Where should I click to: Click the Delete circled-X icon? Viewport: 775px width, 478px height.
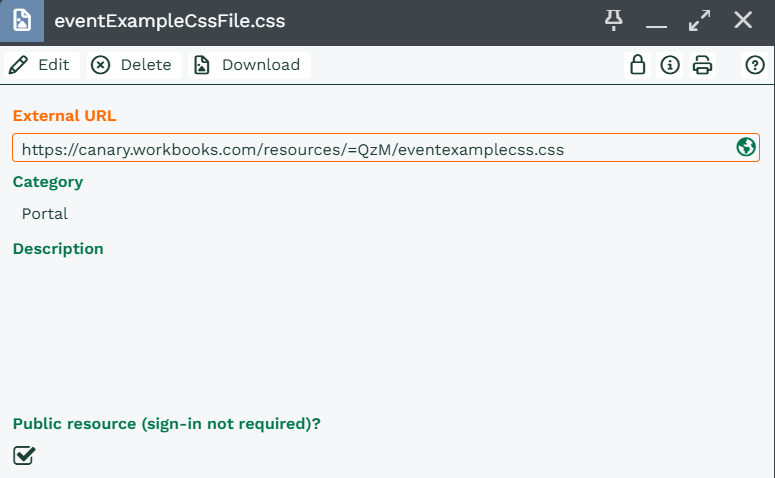point(100,65)
